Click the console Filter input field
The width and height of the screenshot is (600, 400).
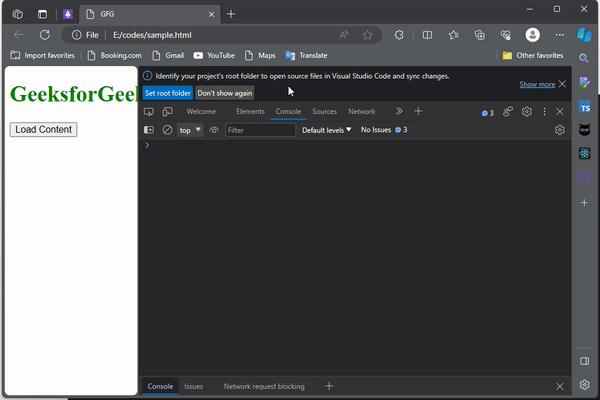pos(260,130)
